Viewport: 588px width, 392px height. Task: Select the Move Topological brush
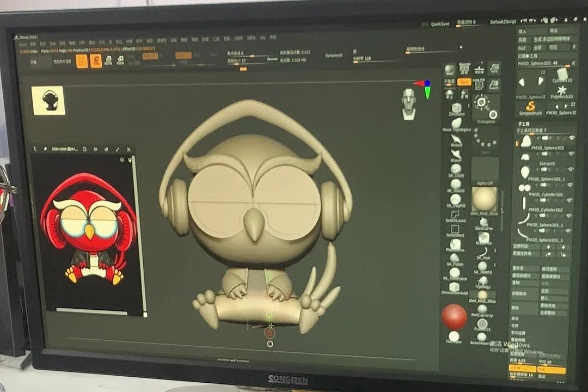(456, 124)
